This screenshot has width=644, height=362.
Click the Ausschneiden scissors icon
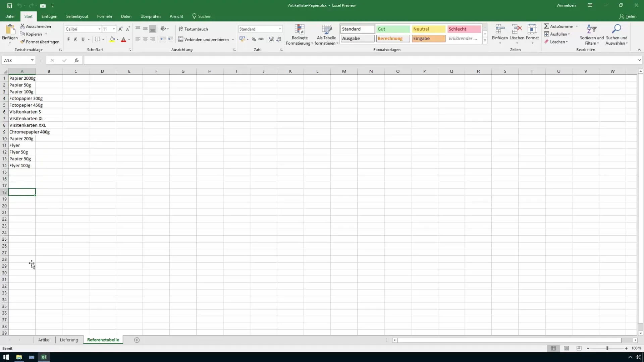22,26
